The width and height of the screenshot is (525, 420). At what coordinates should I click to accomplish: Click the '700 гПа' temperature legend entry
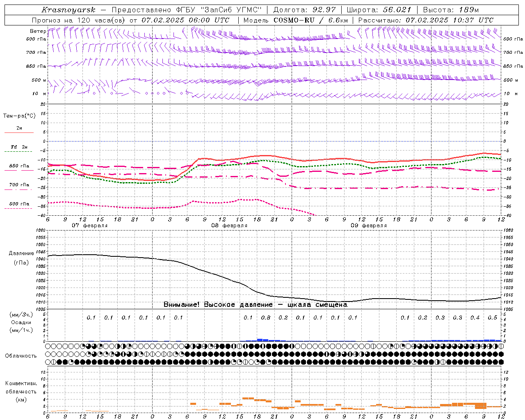(19, 185)
